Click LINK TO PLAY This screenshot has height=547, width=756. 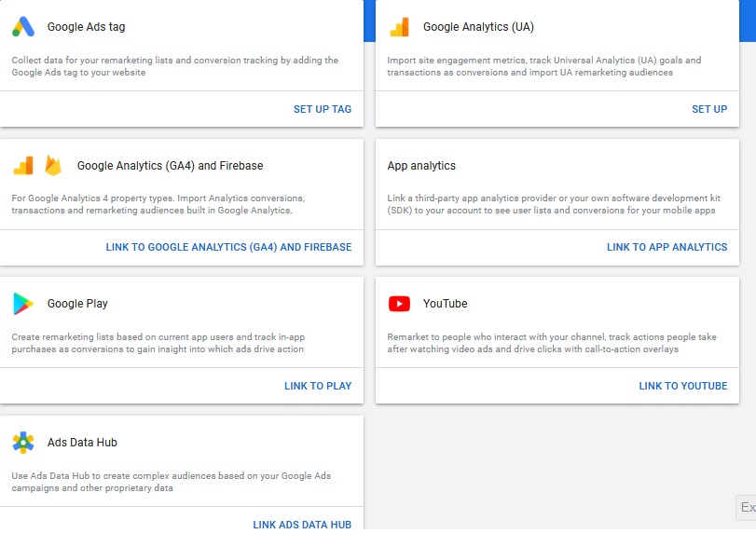318,386
